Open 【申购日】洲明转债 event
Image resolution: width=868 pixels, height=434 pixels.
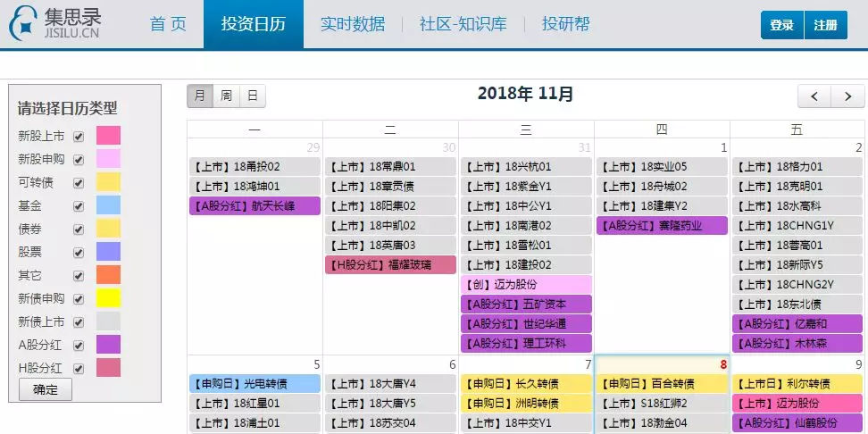[527, 404]
